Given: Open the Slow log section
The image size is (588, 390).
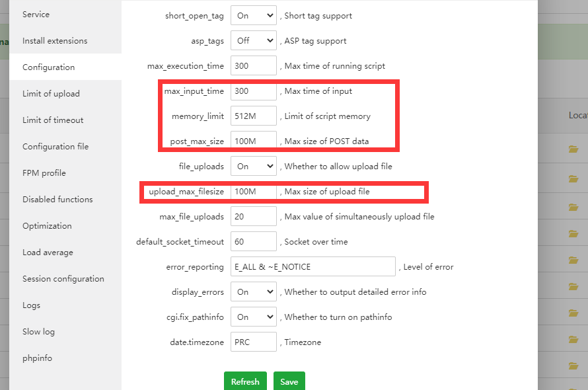Looking at the screenshot, I should [x=38, y=332].
